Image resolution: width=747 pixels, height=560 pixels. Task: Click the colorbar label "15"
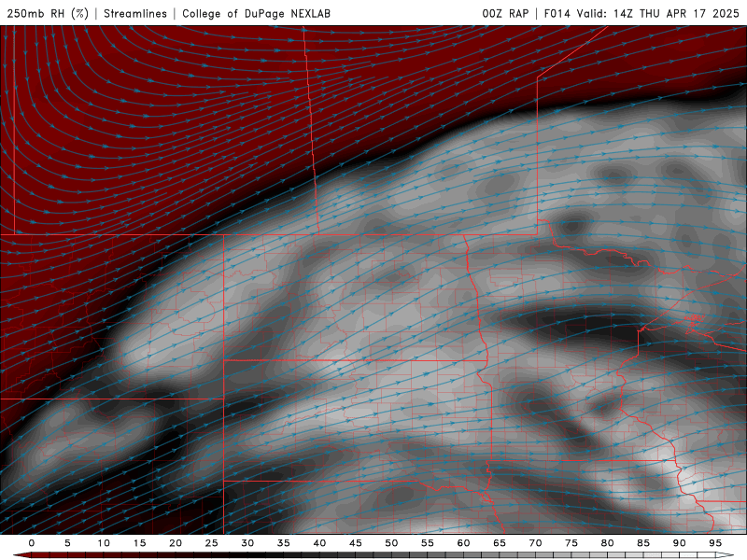pyautogui.click(x=139, y=543)
